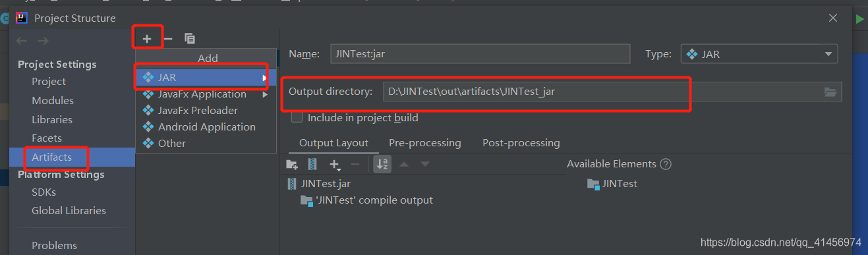868x255 pixels.
Task: Switch to the Post-processing tab
Action: (x=521, y=143)
